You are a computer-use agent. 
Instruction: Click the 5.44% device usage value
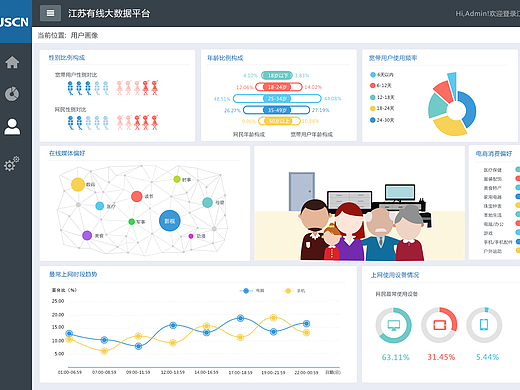[487, 357]
